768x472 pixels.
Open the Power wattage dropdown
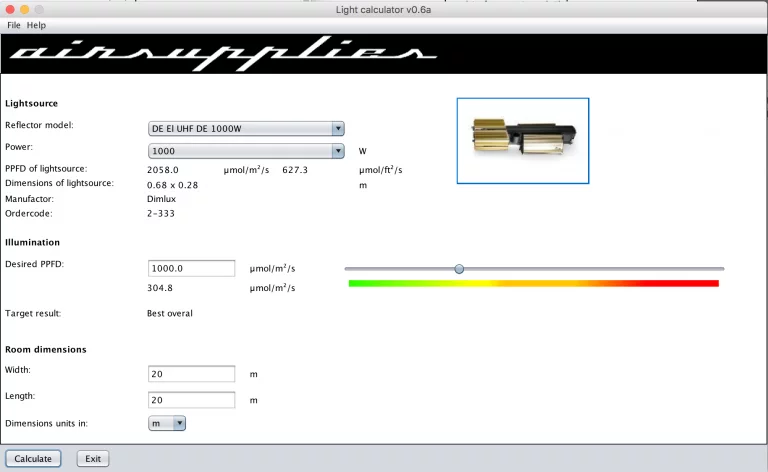click(x=246, y=151)
